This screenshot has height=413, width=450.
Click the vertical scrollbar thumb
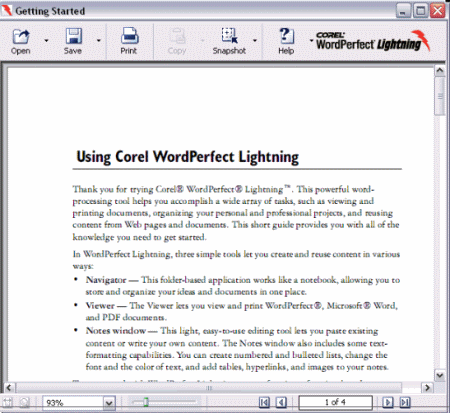point(440,96)
